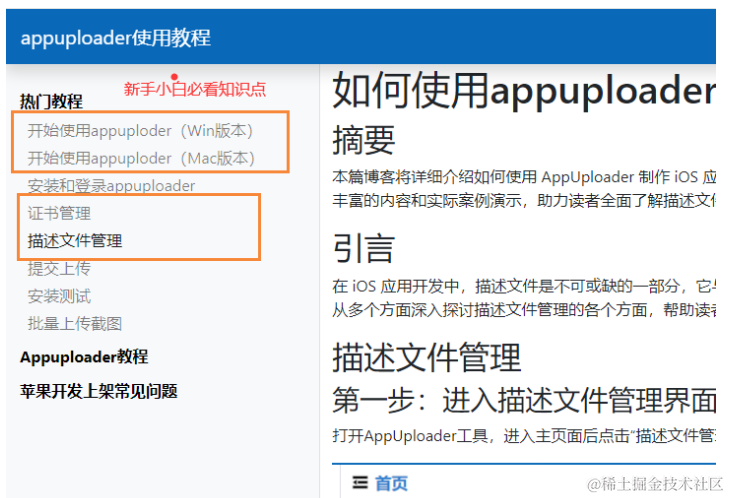Click paragraph starting 在 iOS 应用开发中
The width and height of the screenshot is (729, 498).
tap(524, 298)
